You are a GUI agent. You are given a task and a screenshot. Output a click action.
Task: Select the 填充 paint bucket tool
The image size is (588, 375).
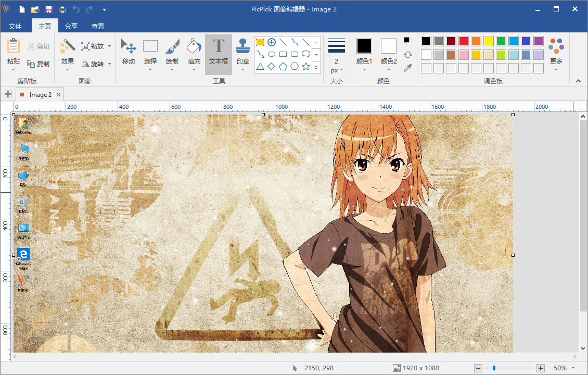coord(194,46)
